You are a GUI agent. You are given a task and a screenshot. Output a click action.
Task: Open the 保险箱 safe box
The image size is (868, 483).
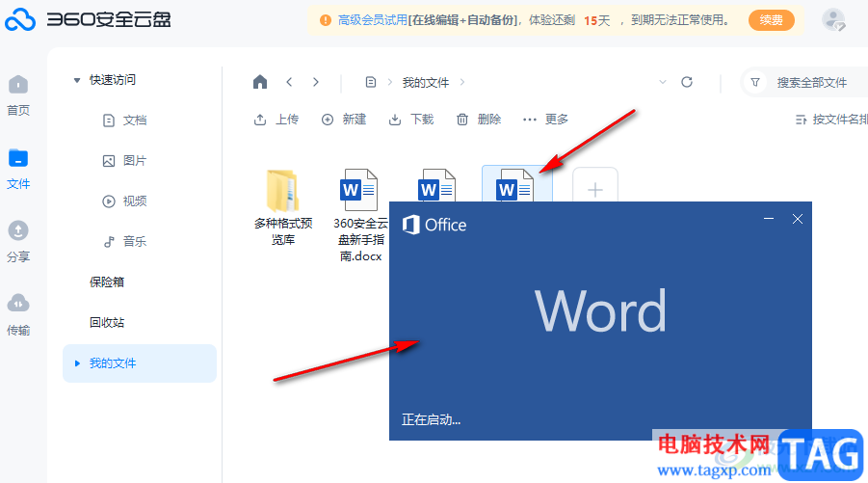click(107, 282)
